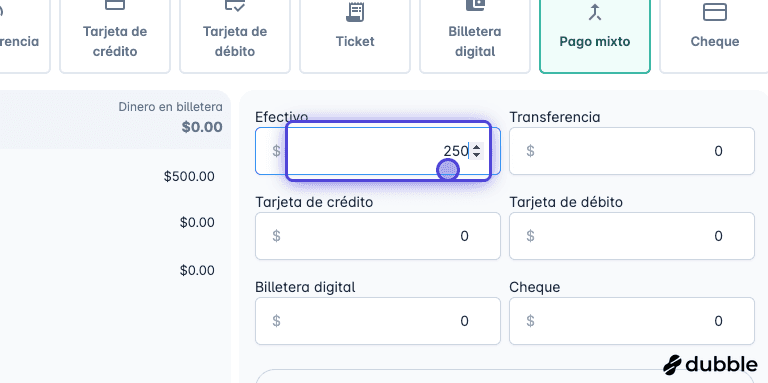The height and width of the screenshot is (383, 768).
Task: Click inside the Efectivo amount field
Action: (x=378, y=151)
